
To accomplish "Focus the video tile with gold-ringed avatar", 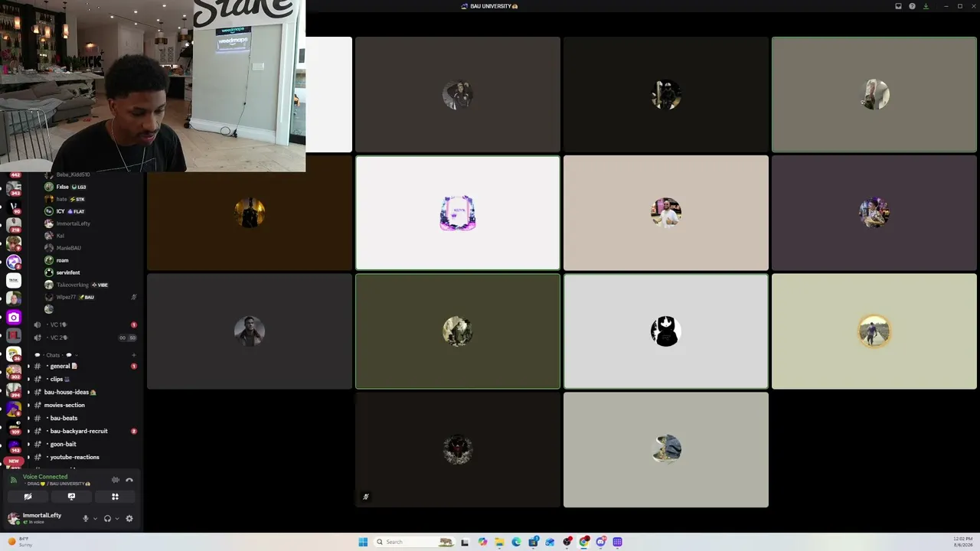I will 874,331.
